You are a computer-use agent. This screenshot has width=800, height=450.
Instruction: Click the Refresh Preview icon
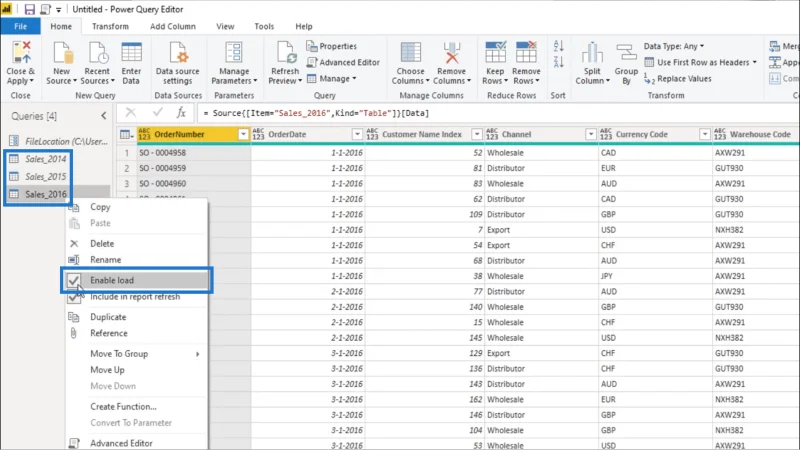(x=285, y=53)
